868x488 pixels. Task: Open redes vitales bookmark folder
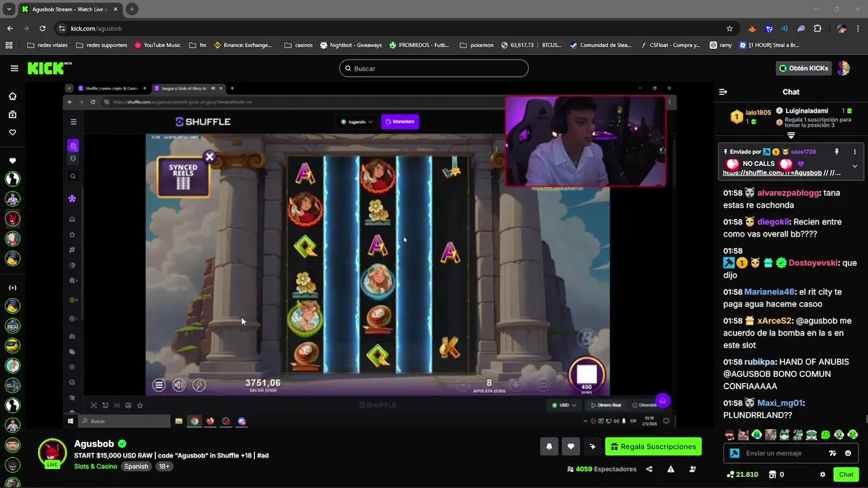point(47,45)
